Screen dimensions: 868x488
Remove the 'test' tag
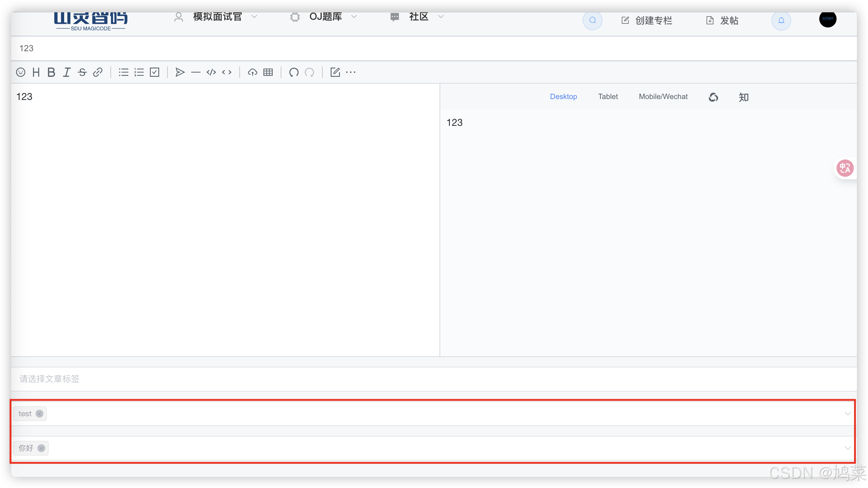coord(39,414)
